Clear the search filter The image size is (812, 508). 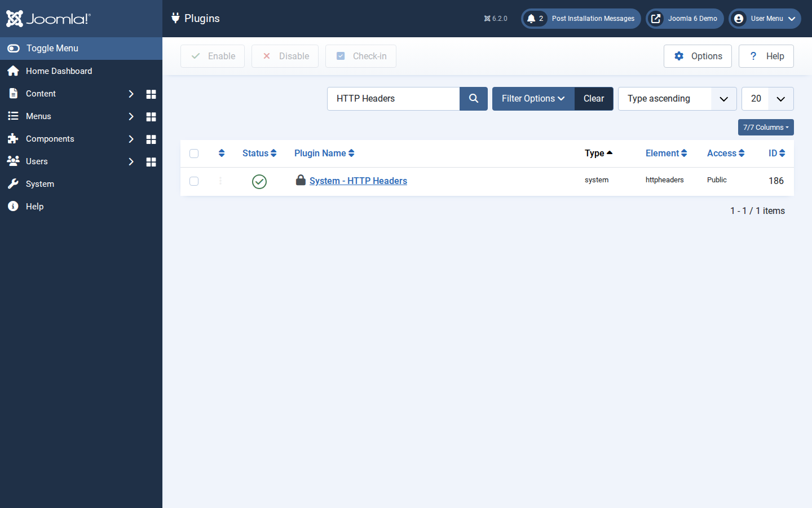[x=594, y=99]
